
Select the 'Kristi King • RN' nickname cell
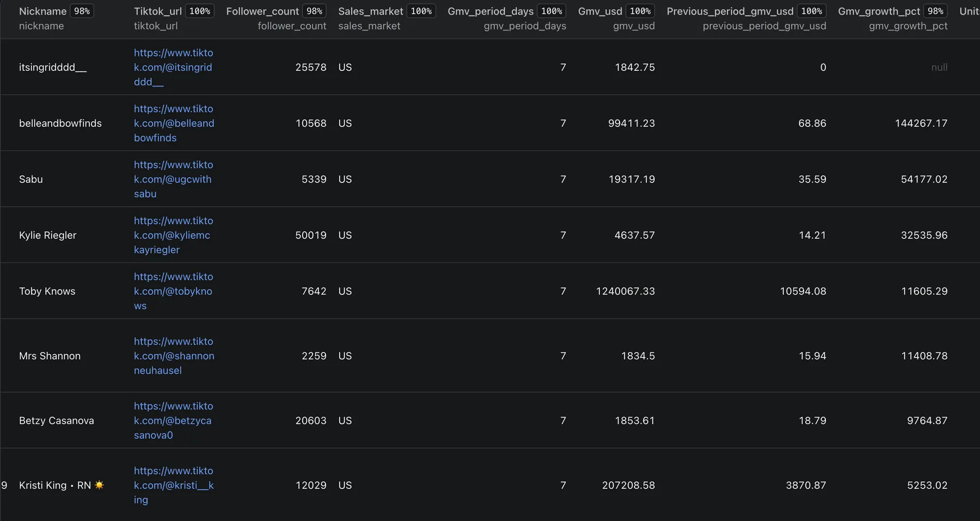(x=62, y=486)
